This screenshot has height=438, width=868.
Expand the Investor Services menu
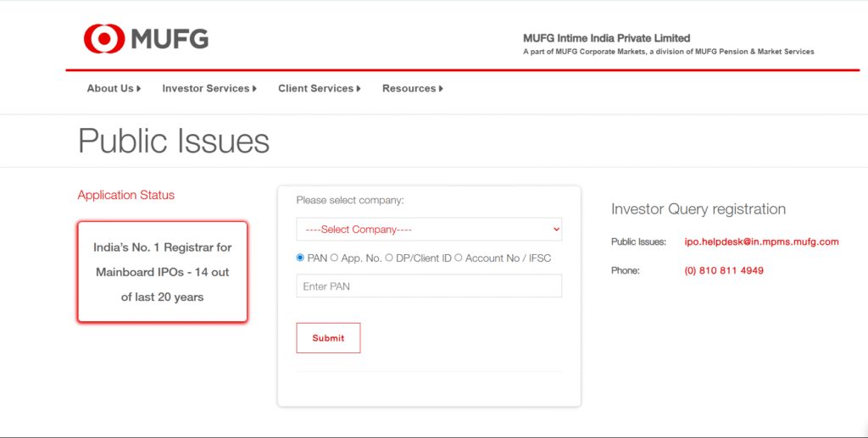pos(206,89)
